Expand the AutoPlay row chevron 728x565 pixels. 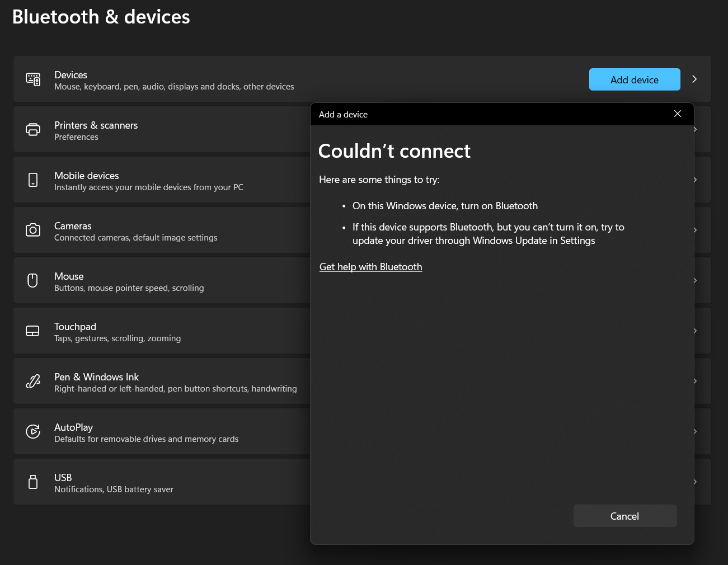pyautogui.click(x=694, y=431)
